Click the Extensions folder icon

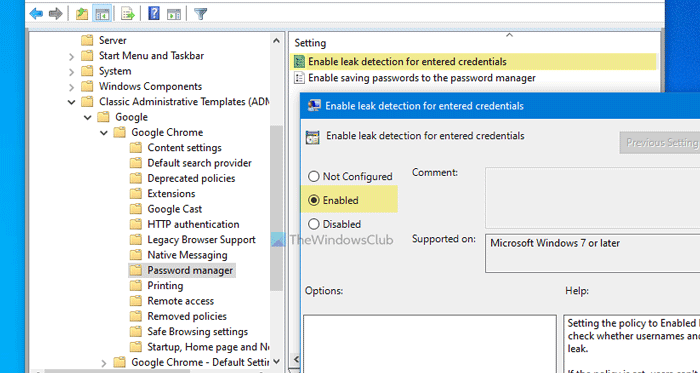click(136, 194)
